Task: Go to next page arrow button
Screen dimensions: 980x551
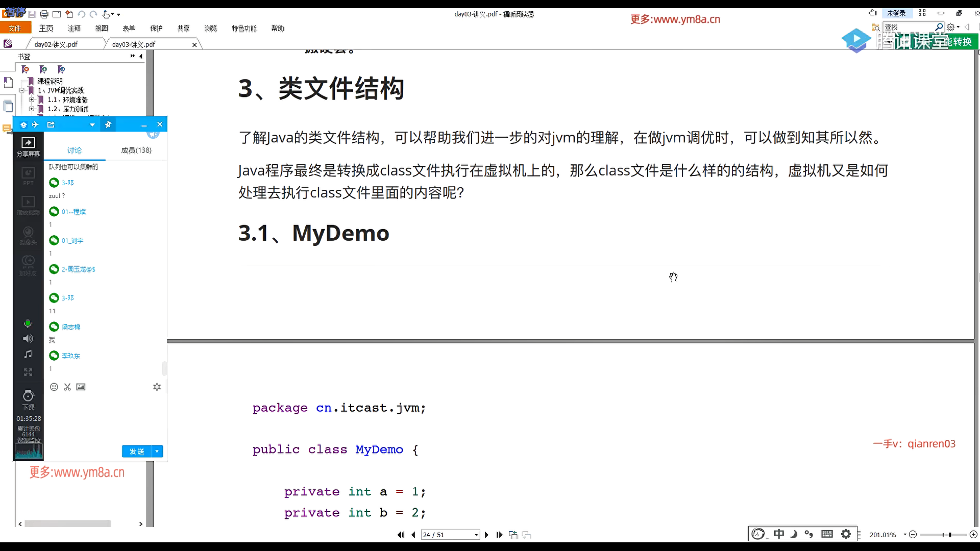Action: (x=486, y=535)
